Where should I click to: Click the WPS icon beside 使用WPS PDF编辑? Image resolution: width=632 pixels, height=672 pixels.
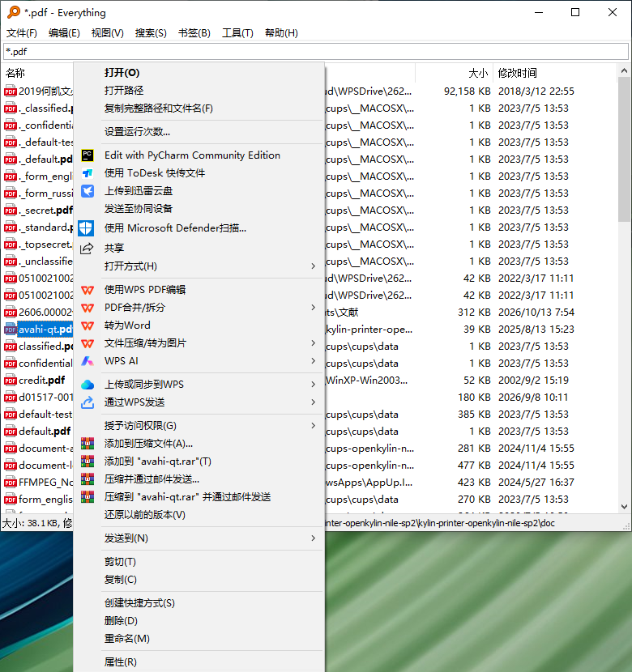[88, 290]
